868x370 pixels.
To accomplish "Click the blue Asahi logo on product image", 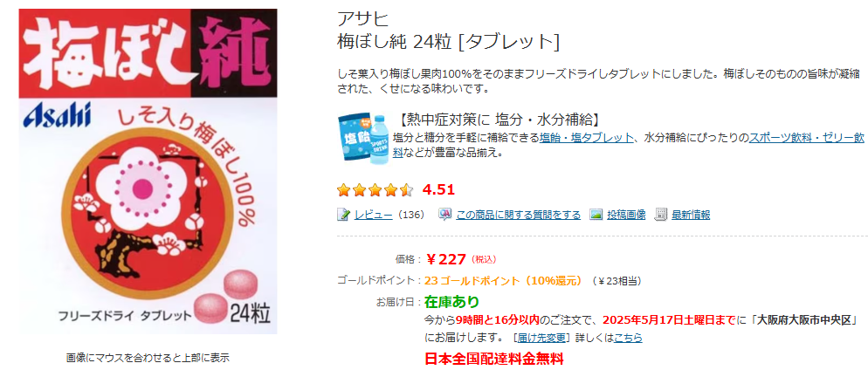I will tap(57, 115).
